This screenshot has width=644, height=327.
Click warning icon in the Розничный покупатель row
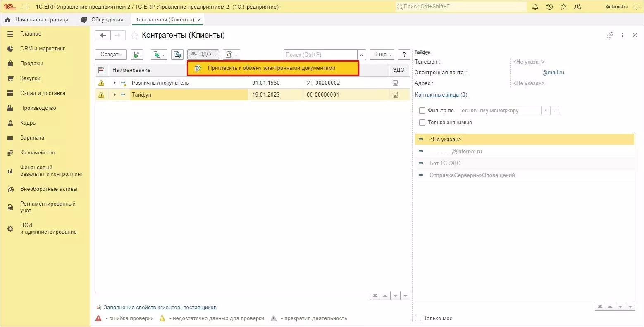(101, 83)
